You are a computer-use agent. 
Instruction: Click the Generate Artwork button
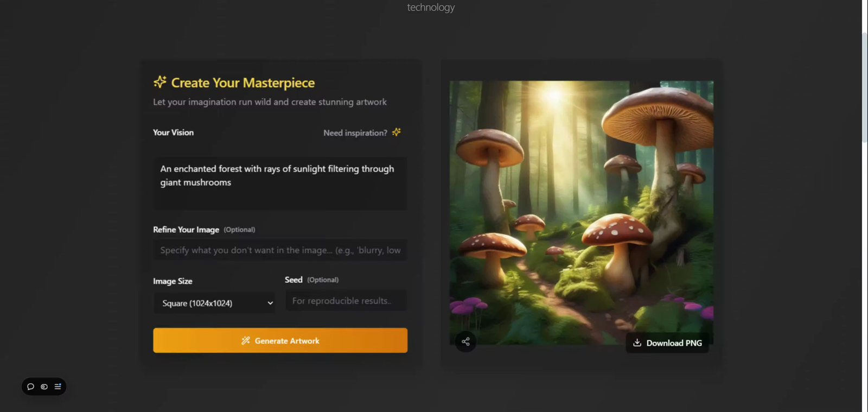(280, 340)
